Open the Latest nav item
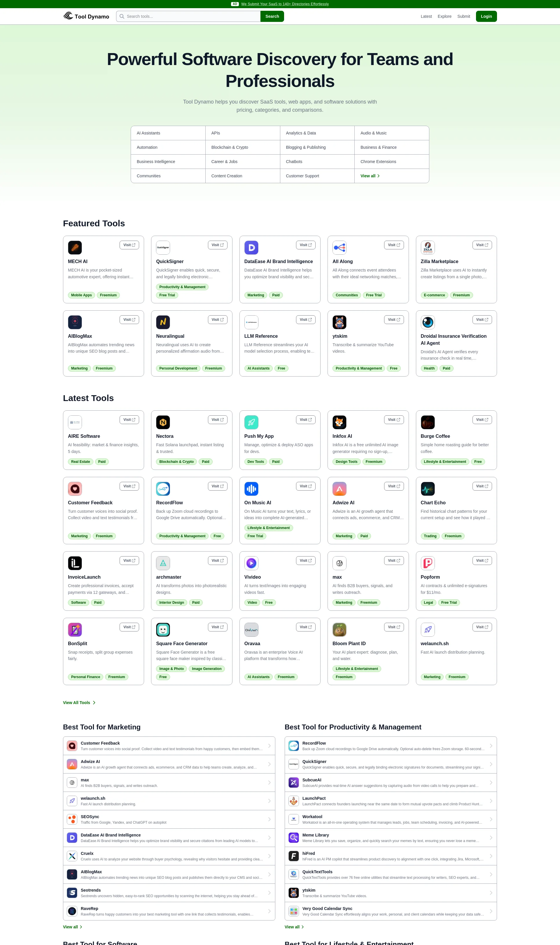Image resolution: width=560 pixels, height=945 pixels. [x=426, y=16]
